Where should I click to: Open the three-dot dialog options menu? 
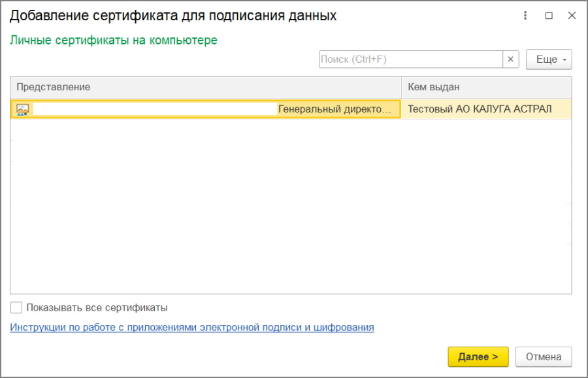(x=525, y=16)
